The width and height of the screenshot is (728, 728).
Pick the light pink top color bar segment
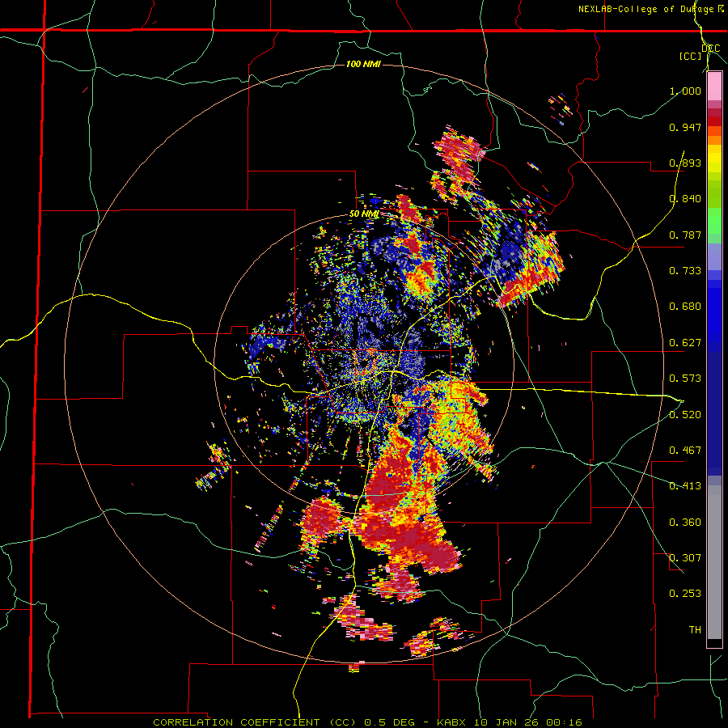click(714, 87)
